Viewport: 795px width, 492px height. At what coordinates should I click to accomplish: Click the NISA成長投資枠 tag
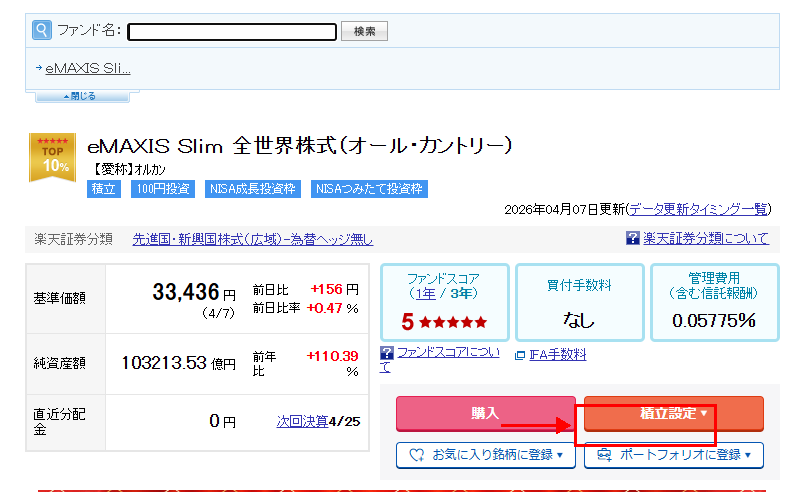coord(252,189)
